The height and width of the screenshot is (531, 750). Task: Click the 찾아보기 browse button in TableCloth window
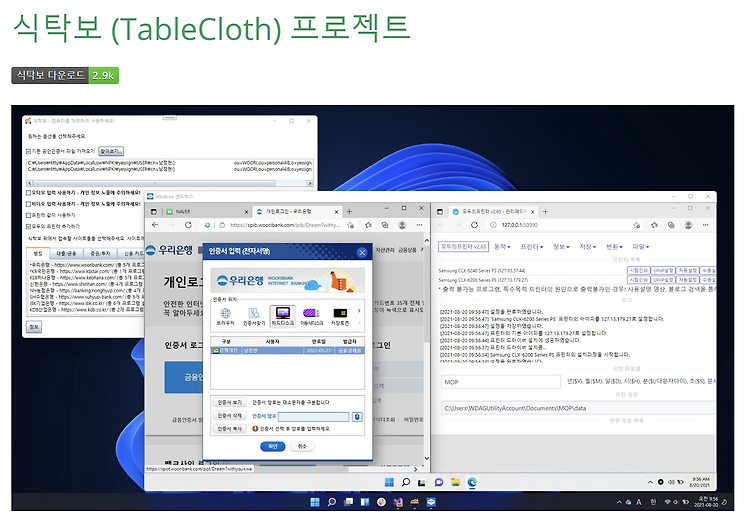click(111, 151)
